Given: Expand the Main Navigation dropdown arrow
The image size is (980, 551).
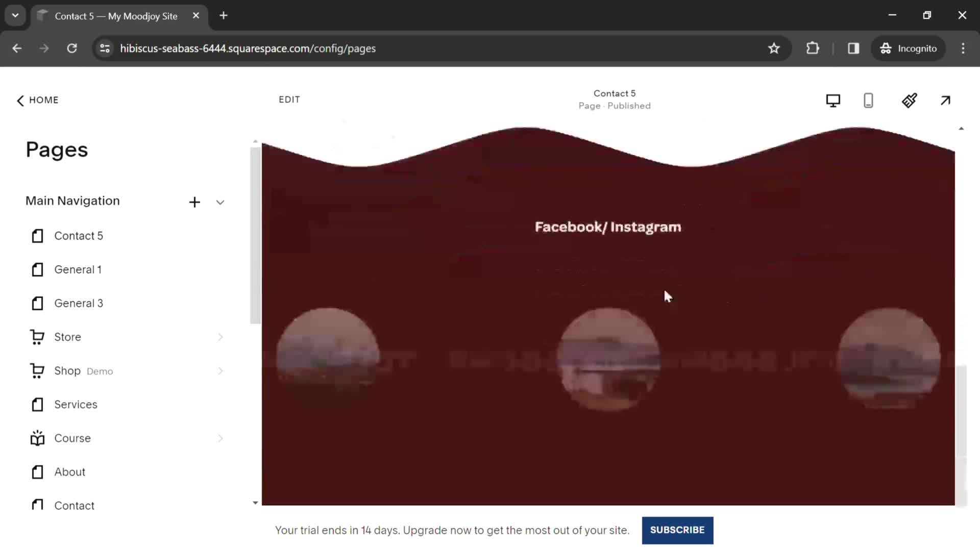Looking at the screenshot, I should coord(220,202).
